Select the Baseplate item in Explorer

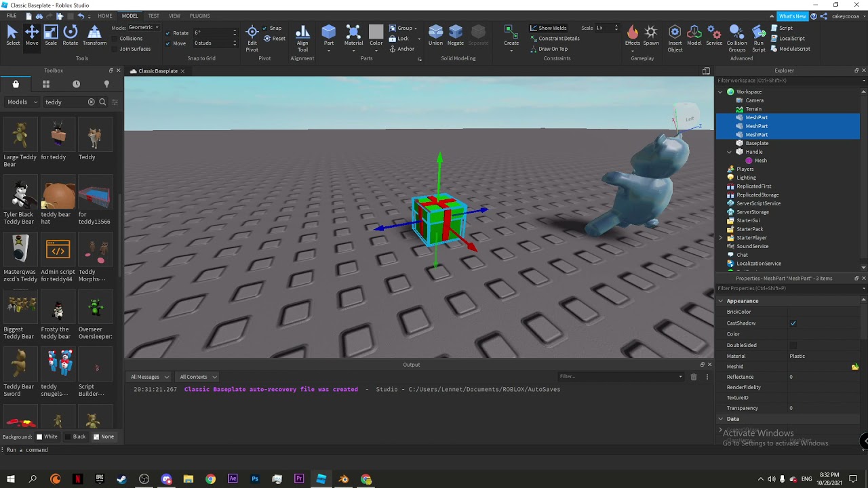coord(757,143)
